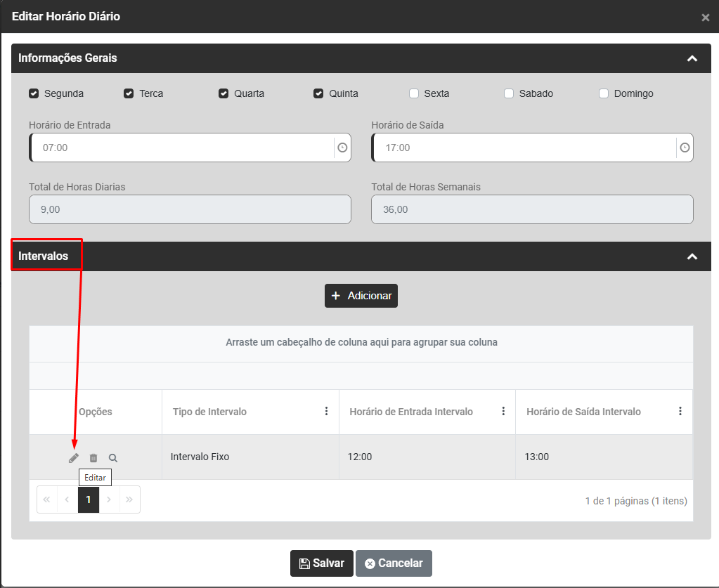The width and height of the screenshot is (719, 588).
Task: Open clock picker for Horário de Saída
Action: (x=685, y=148)
